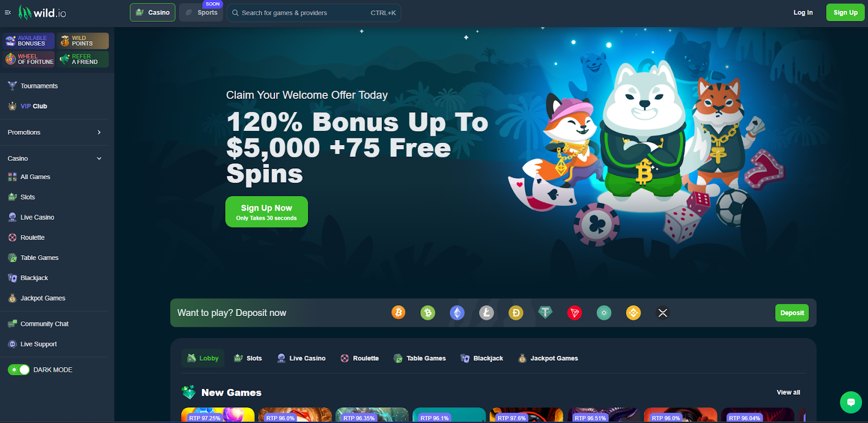
Task: Select the Dogecoin coin icon
Action: (x=516, y=313)
